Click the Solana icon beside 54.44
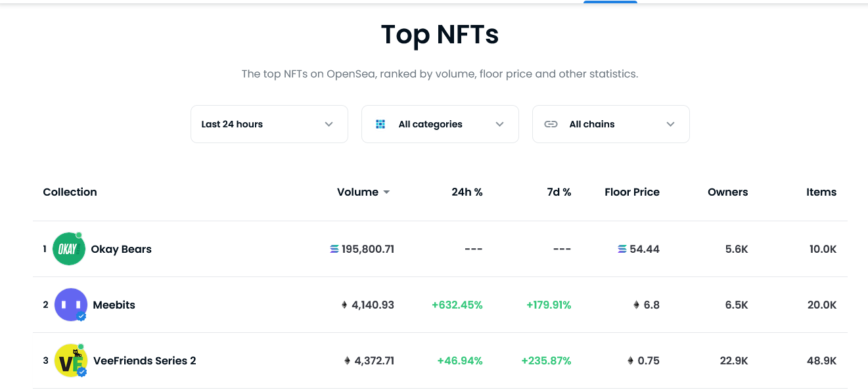The height and width of the screenshot is (392, 868). [622, 249]
